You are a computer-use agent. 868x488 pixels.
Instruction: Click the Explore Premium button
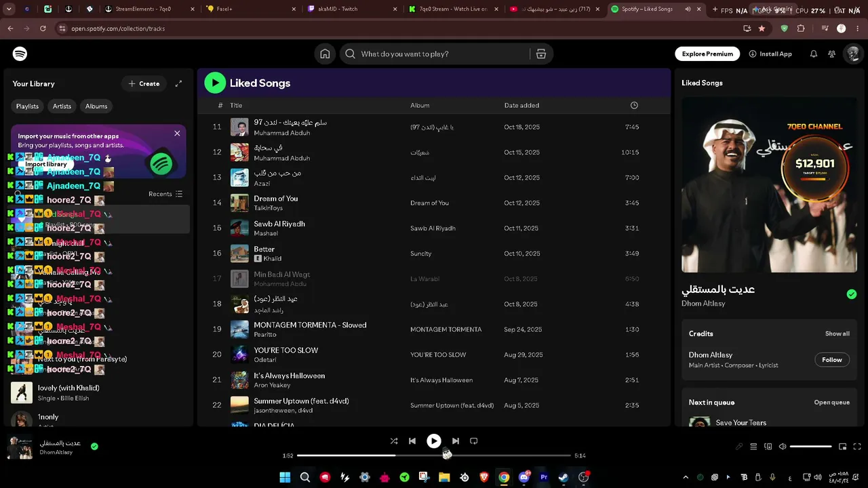click(x=707, y=54)
